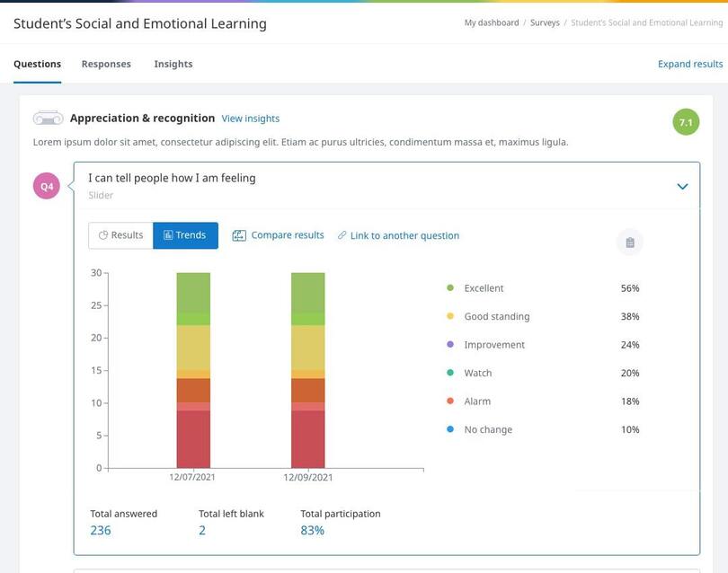Image resolution: width=728 pixels, height=573 pixels.
Task: Click the 56% legend value
Action: (630, 288)
